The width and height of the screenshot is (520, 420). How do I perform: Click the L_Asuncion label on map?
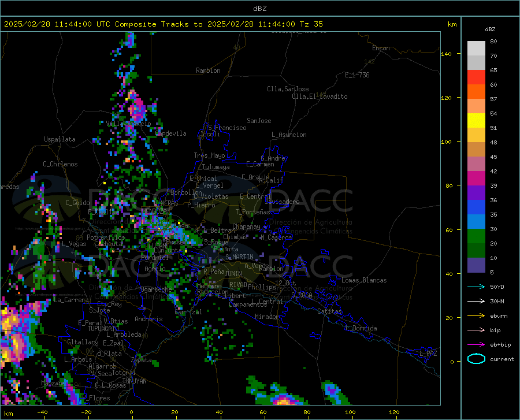(x=289, y=135)
